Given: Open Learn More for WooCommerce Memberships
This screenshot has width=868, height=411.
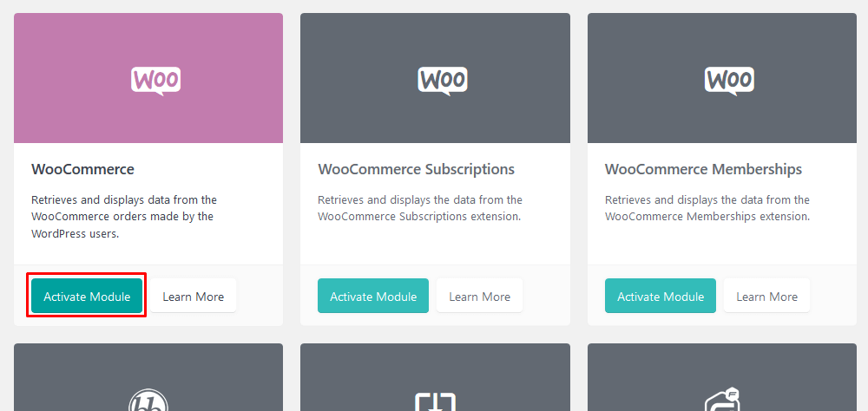Looking at the screenshot, I should point(766,296).
